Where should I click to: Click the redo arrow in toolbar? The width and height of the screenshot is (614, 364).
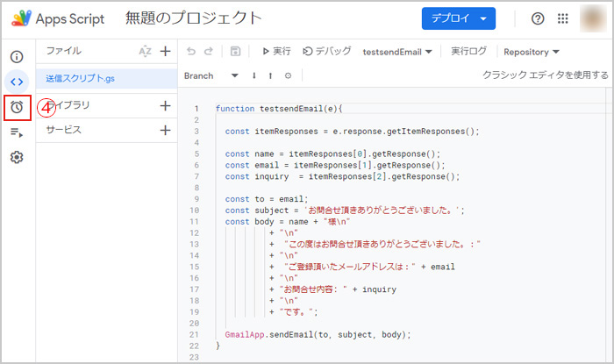tap(209, 51)
